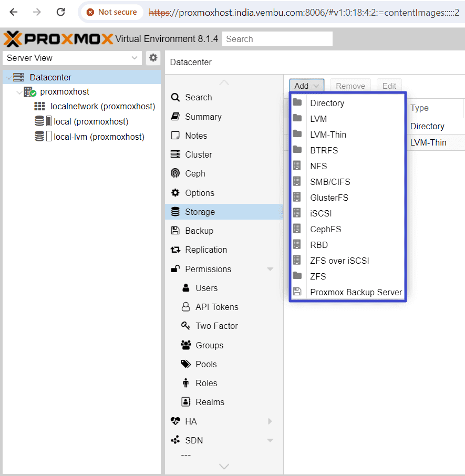This screenshot has height=476, width=465.
Task: Click the SDN network icon
Action: click(x=175, y=440)
